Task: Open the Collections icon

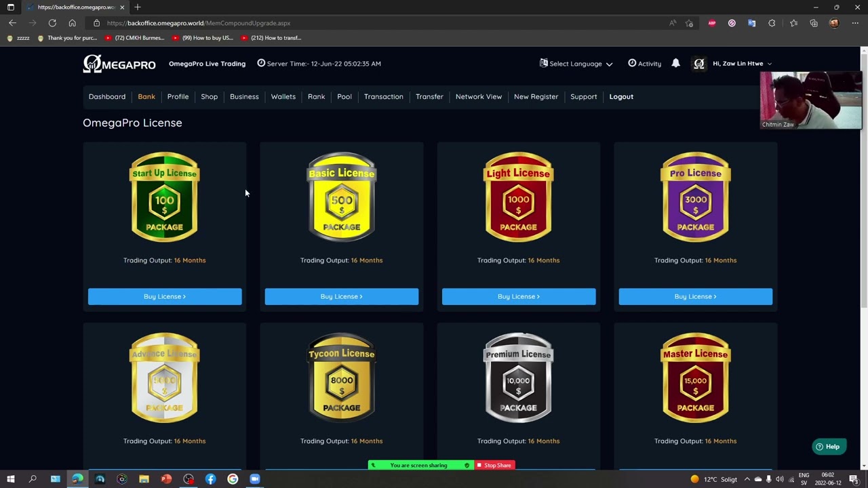Action: (x=814, y=23)
